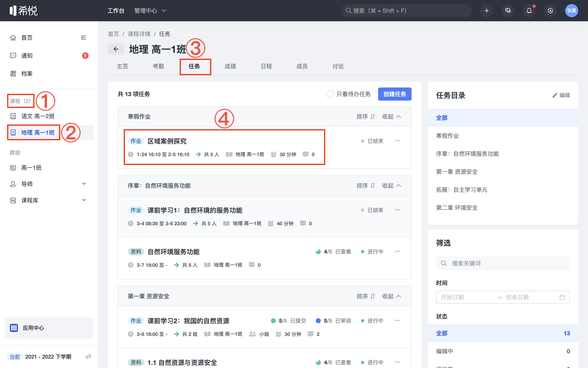
Task: Click the sort icon in 第一章 资源安全 section
Action: tap(373, 296)
